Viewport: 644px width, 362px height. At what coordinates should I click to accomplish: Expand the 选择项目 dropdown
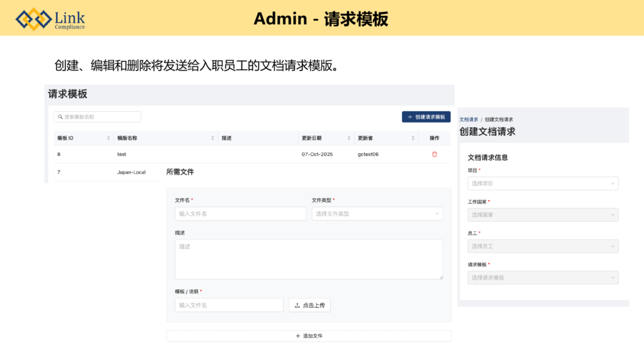click(543, 184)
